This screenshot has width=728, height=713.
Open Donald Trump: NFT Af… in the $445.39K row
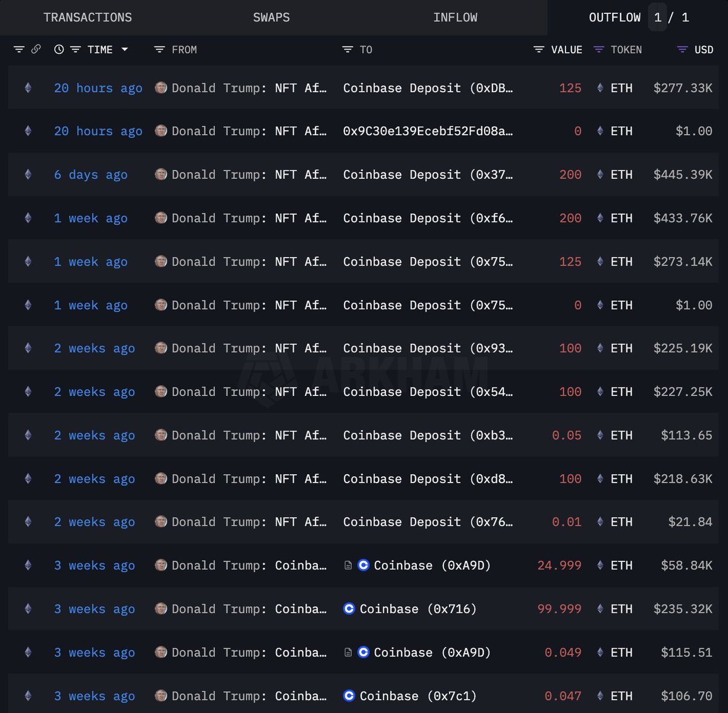tap(249, 175)
